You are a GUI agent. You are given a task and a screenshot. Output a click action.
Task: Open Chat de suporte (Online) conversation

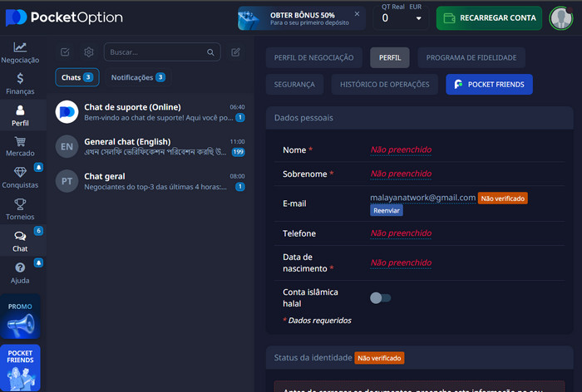(150, 111)
